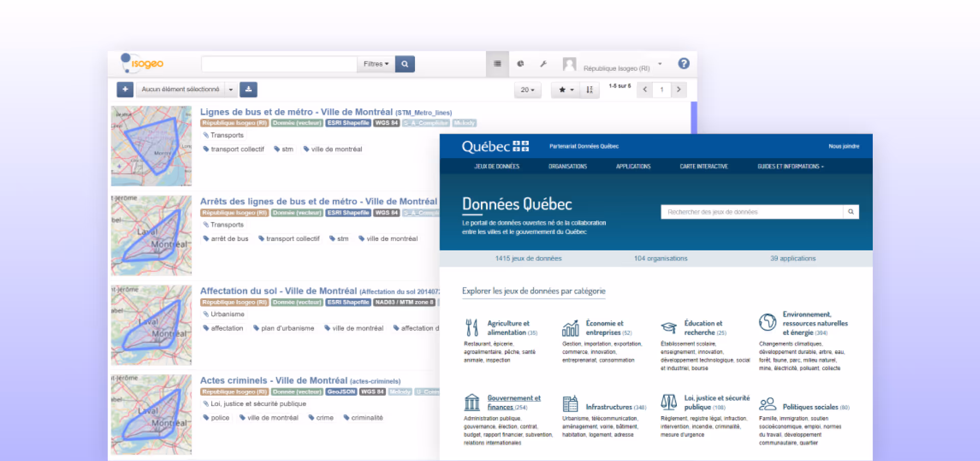980x461 pixels.
Task: Click the police tag
Action: click(x=216, y=418)
